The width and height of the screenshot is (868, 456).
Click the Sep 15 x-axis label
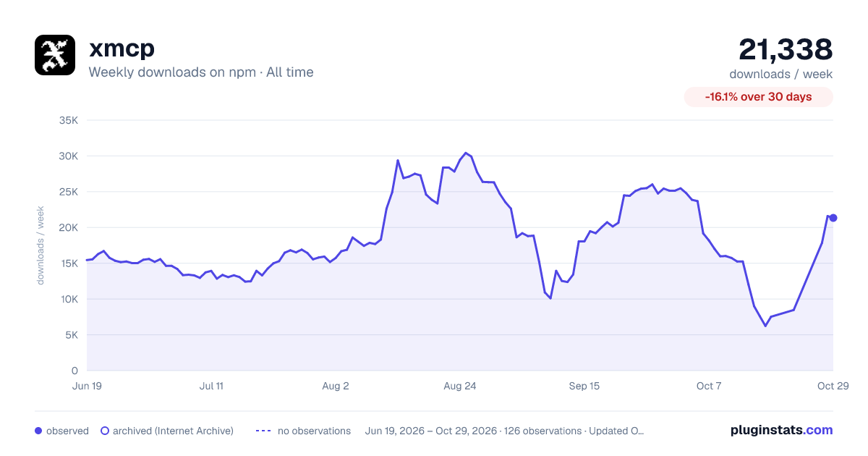[x=584, y=386]
